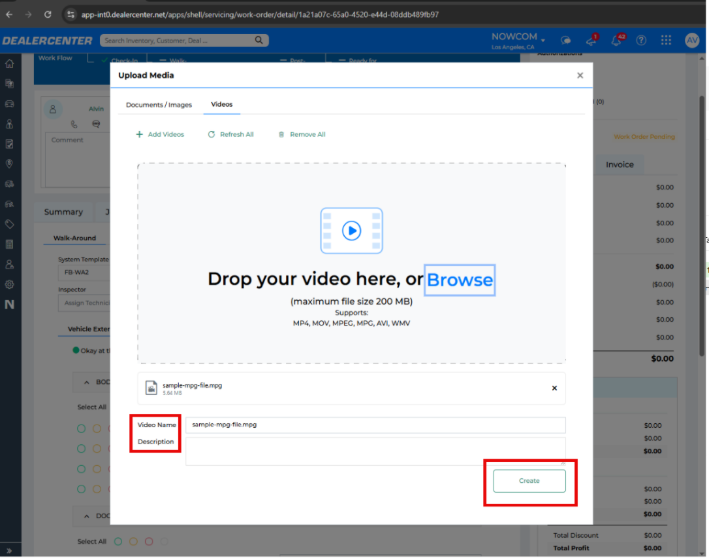Remove sample-mpg-file.mpg with its X
The width and height of the screenshot is (709, 559).
[x=554, y=388]
